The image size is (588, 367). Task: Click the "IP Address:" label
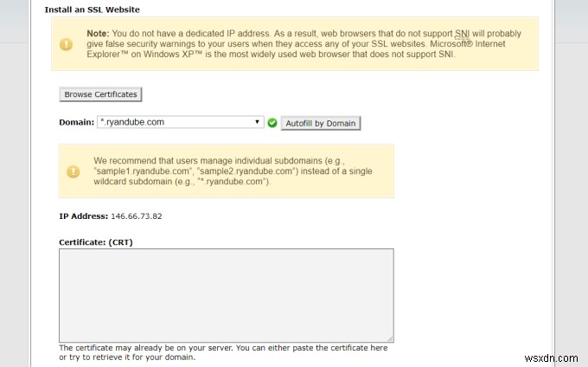coord(84,216)
